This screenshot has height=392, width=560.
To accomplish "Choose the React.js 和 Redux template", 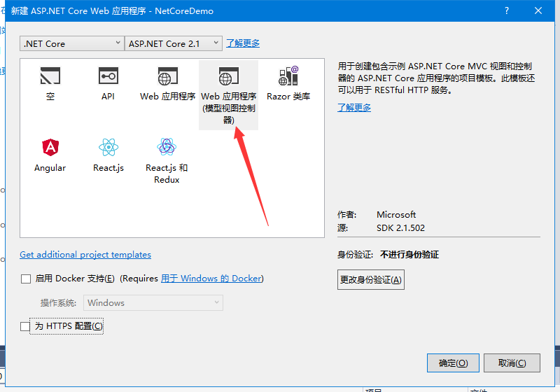I will click(167, 161).
